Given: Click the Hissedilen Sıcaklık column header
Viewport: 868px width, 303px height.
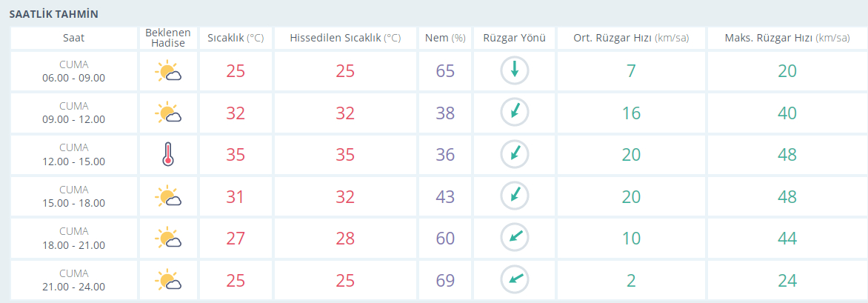Looking at the screenshot, I should [x=345, y=39].
